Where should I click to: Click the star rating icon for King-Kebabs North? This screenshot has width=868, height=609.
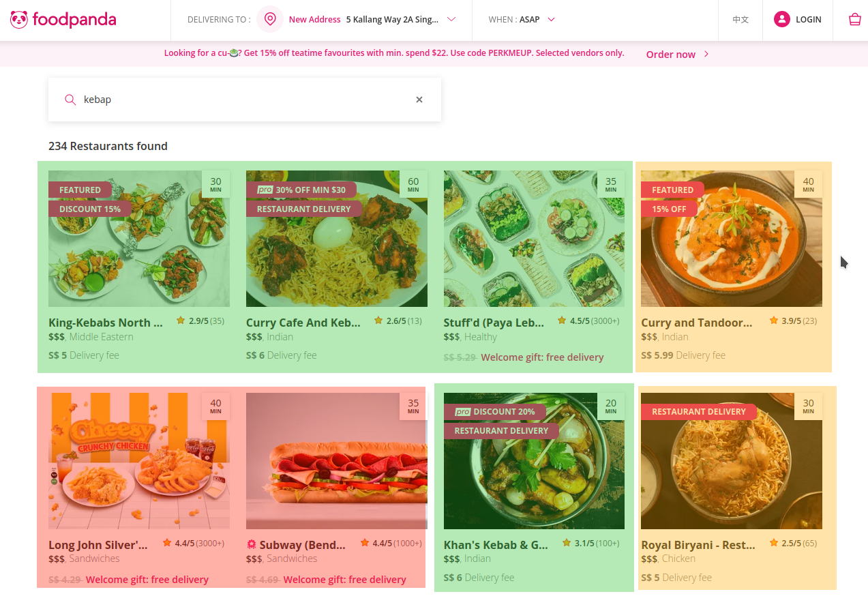click(181, 321)
